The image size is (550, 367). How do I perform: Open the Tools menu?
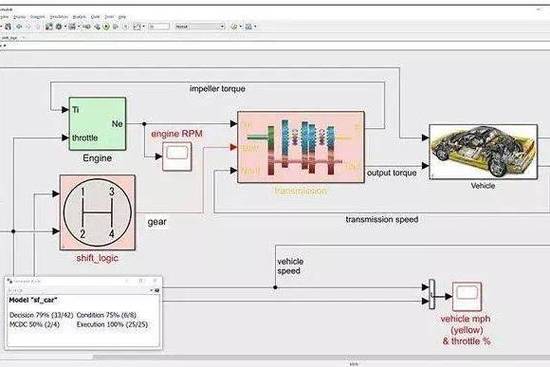[x=109, y=17]
